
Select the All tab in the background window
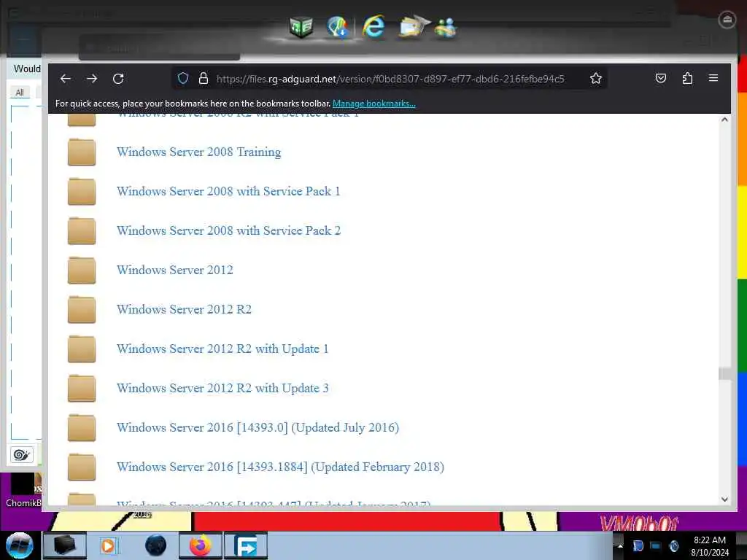20,93
